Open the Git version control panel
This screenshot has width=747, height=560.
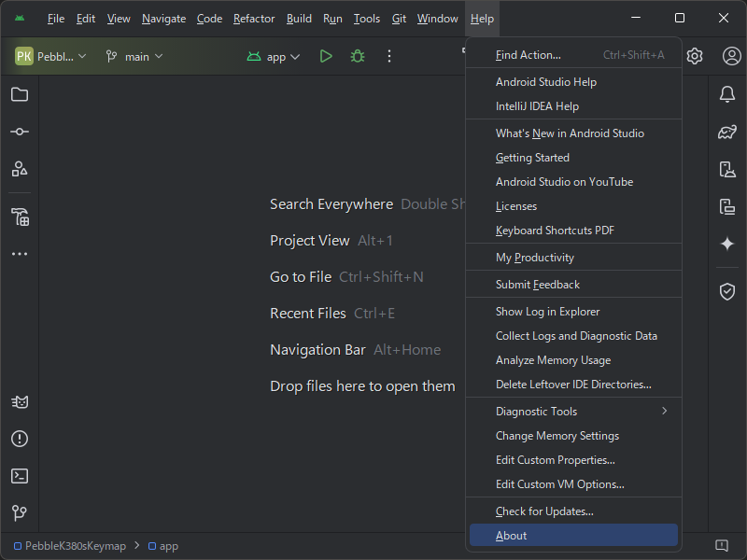[x=19, y=512]
